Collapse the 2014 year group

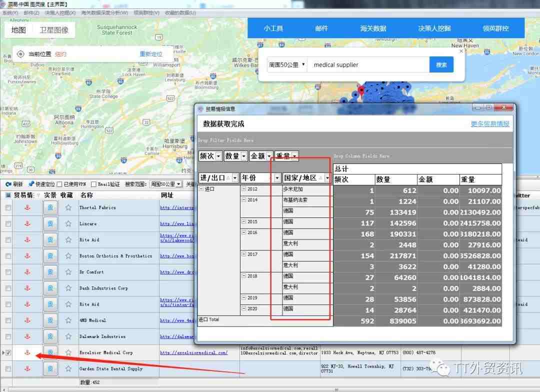tap(244, 200)
